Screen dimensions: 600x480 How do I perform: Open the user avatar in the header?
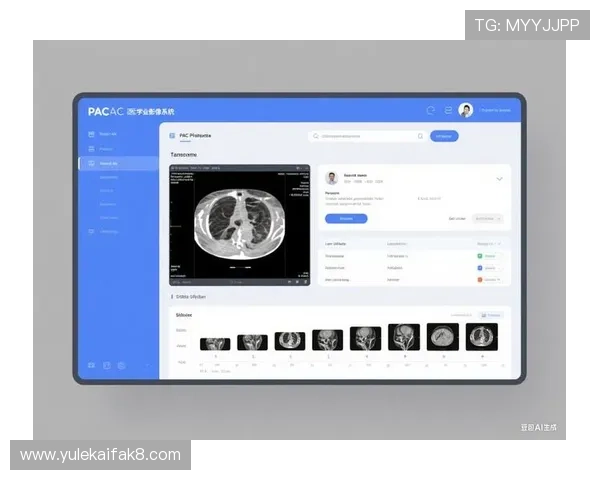[466, 110]
